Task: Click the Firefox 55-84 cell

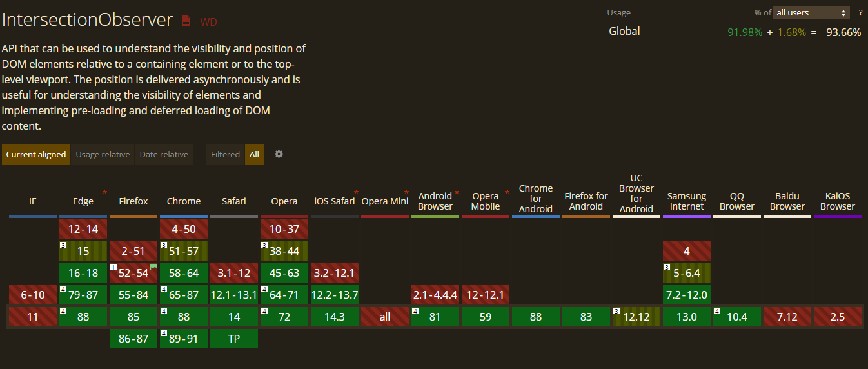Action: click(x=133, y=295)
